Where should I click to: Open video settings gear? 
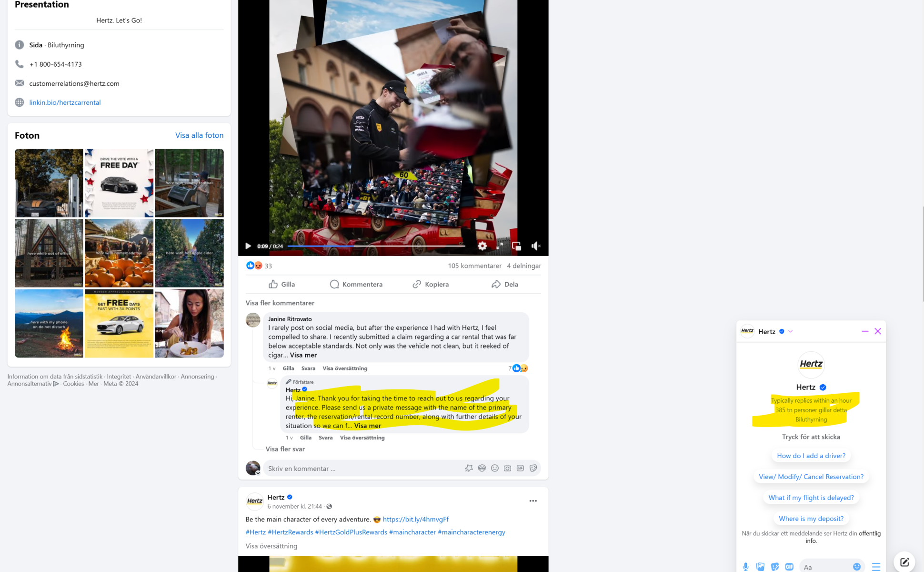coord(482,246)
